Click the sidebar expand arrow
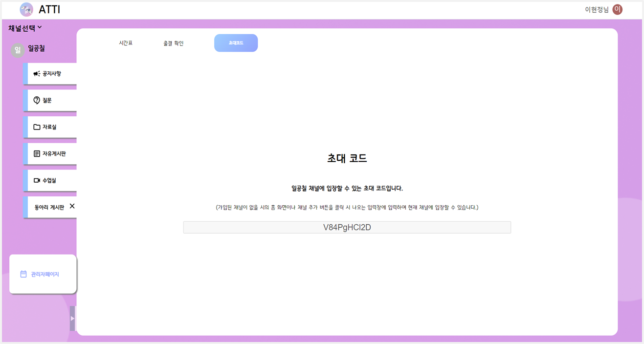The image size is (644, 344). (72, 318)
